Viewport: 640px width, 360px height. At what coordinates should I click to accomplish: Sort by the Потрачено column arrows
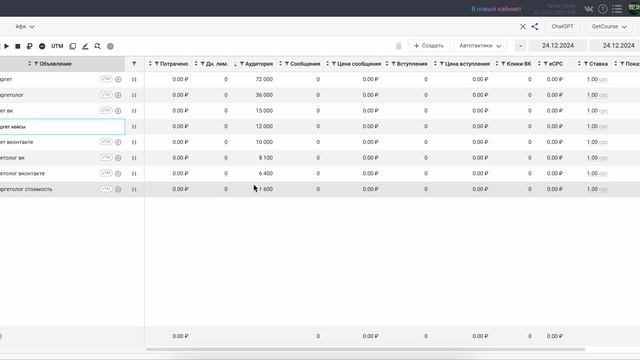(150, 64)
